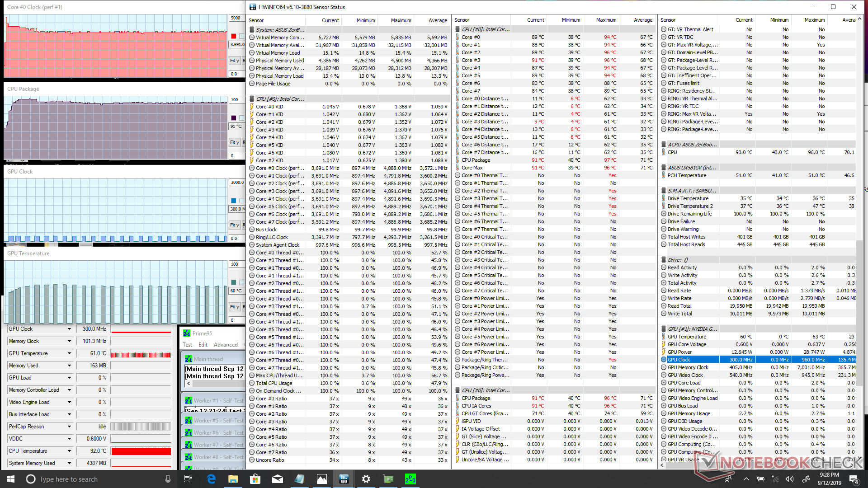Open the Memory Clock sensor dropdown
This screenshot has height=488, width=868.
coord(69,341)
